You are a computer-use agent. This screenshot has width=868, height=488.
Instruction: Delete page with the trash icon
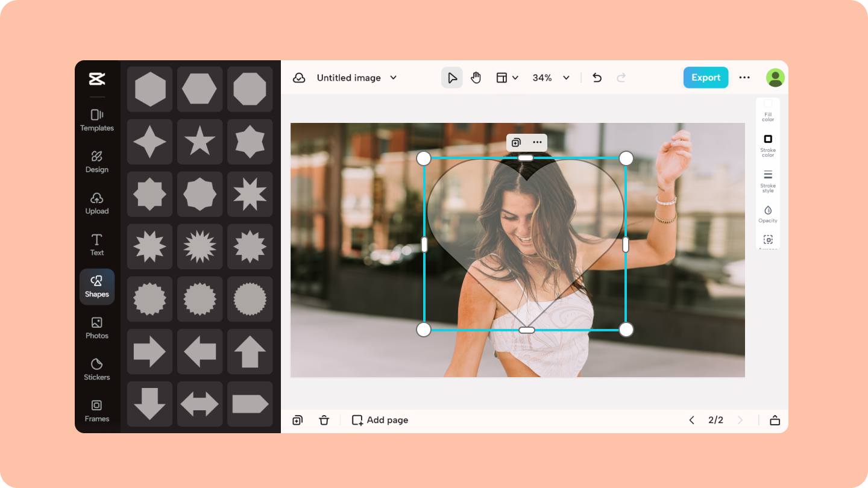pos(324,420)
